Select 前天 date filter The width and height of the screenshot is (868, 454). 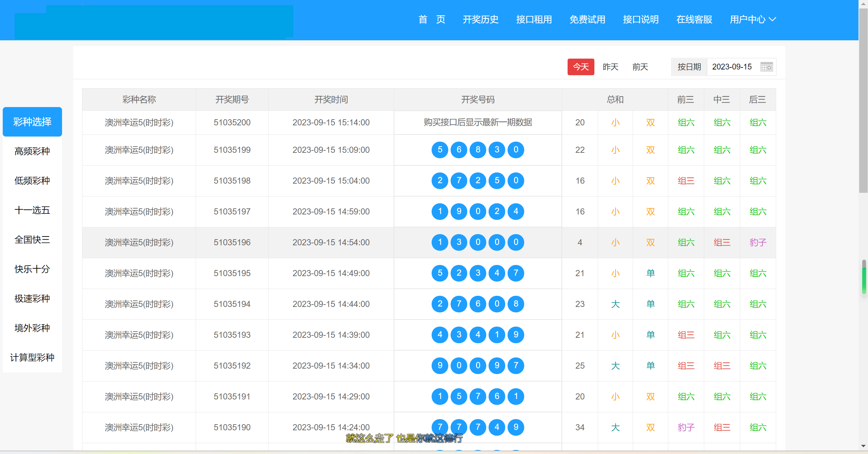640,67
